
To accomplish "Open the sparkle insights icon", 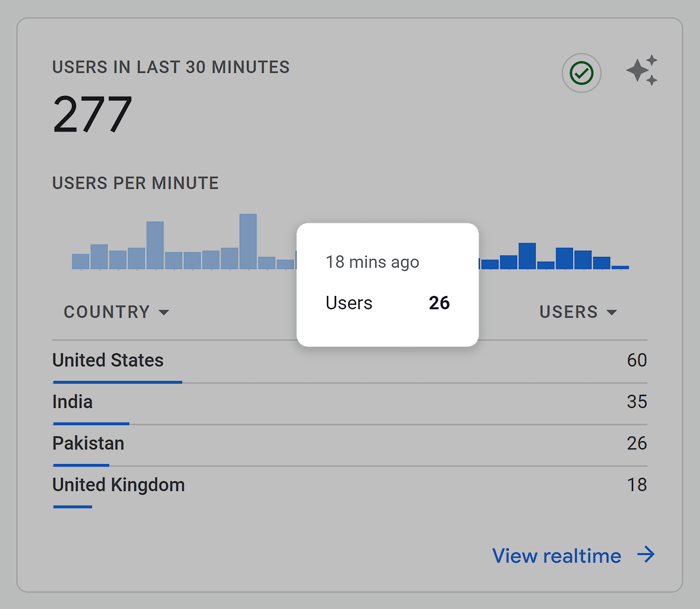I will (642, 70).
